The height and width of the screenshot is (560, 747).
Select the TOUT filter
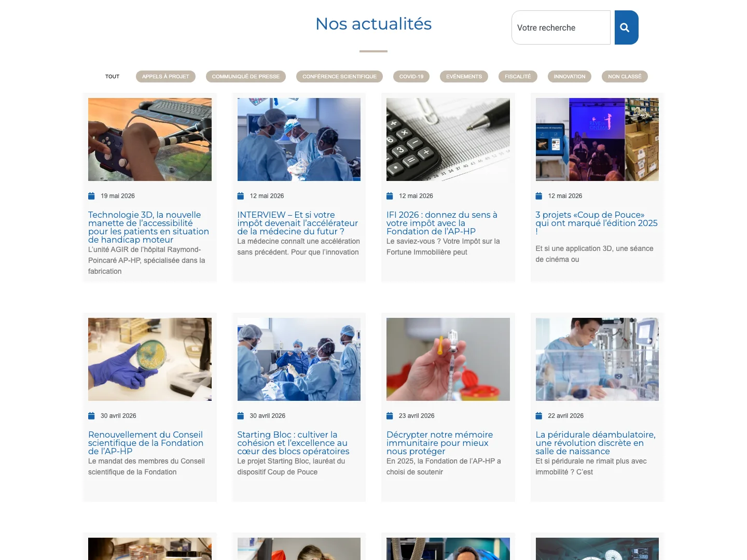click(x=112, y=76)
